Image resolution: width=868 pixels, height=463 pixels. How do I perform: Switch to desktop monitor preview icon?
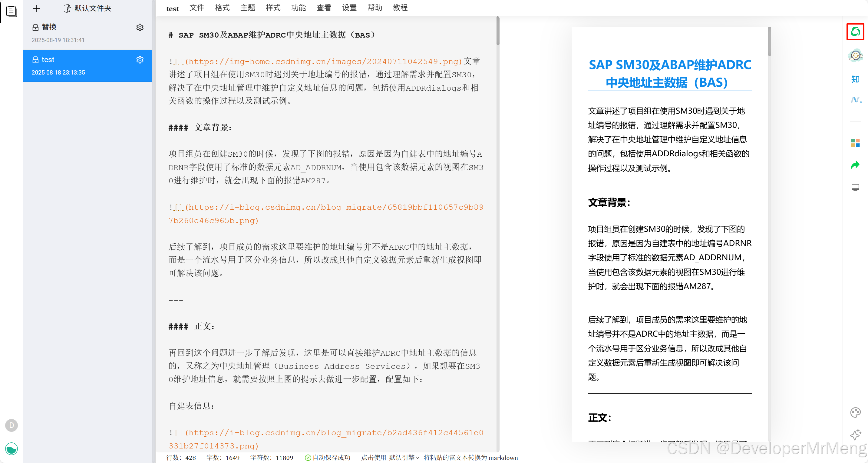click(x=855, y=187)
